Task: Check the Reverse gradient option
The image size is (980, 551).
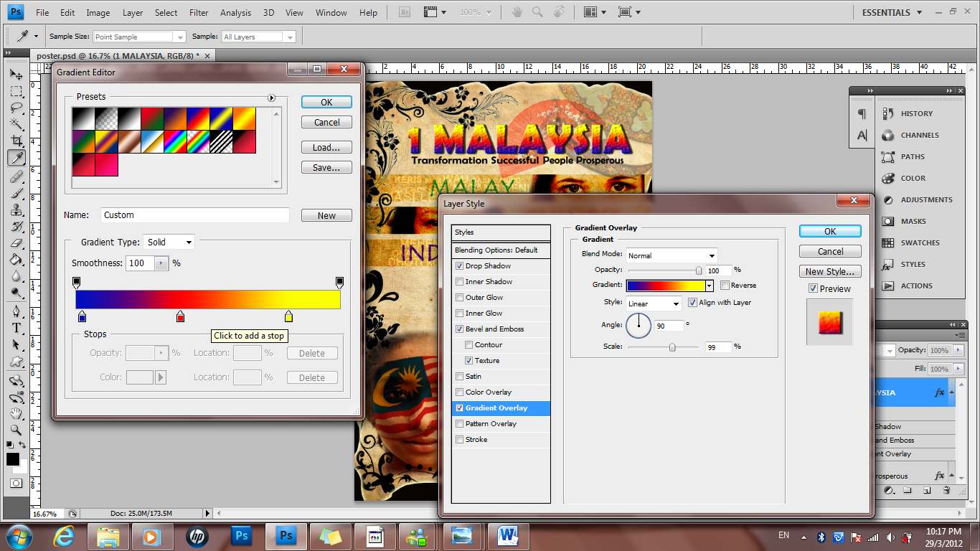Action: (x=725, y=286)
